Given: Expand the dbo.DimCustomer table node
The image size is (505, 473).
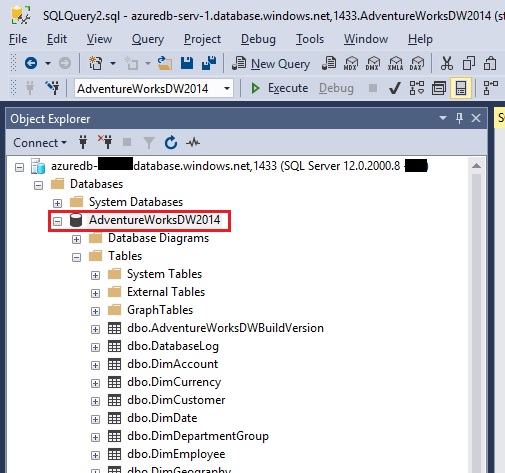Looking at the screenshot, I should click(x=95, y=401).
